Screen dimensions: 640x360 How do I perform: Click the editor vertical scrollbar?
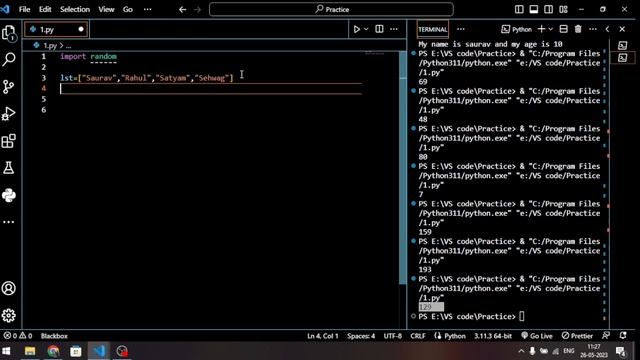(402, 167)
